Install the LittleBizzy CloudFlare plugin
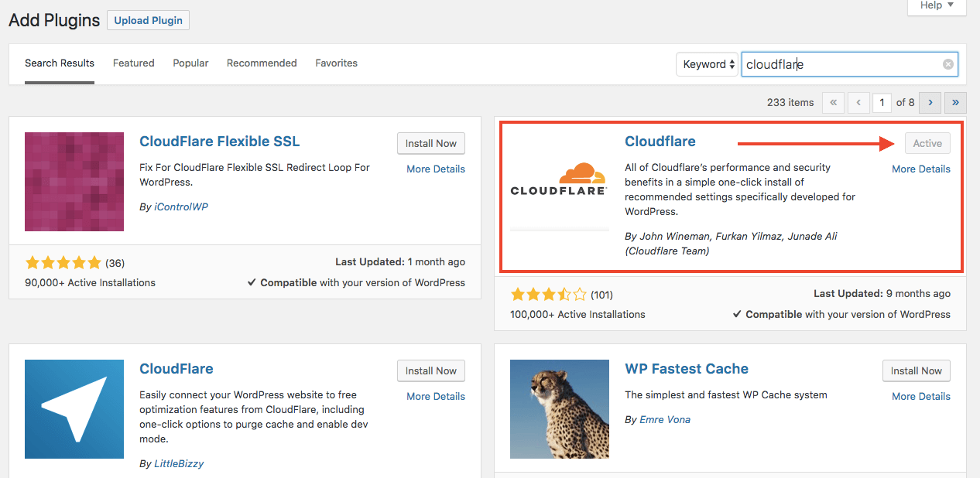Screen dimensions: 980x478 coord(431,370)
